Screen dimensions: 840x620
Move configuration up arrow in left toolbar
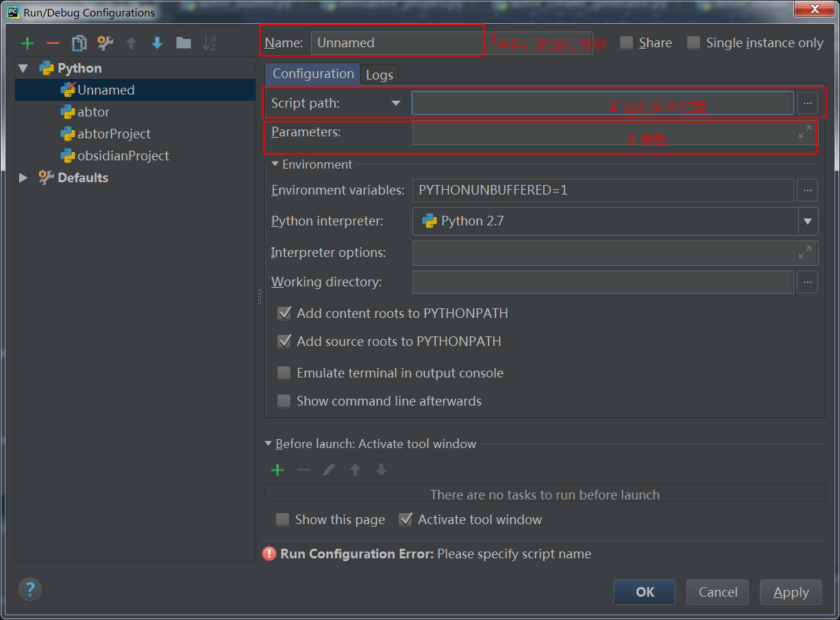[131, 43]
